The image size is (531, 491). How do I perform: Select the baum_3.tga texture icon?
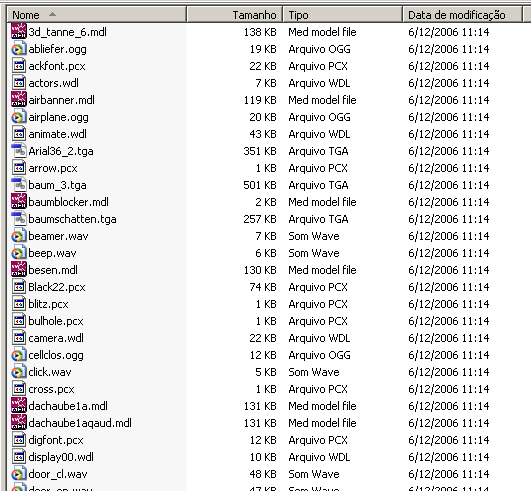point(19,185)
